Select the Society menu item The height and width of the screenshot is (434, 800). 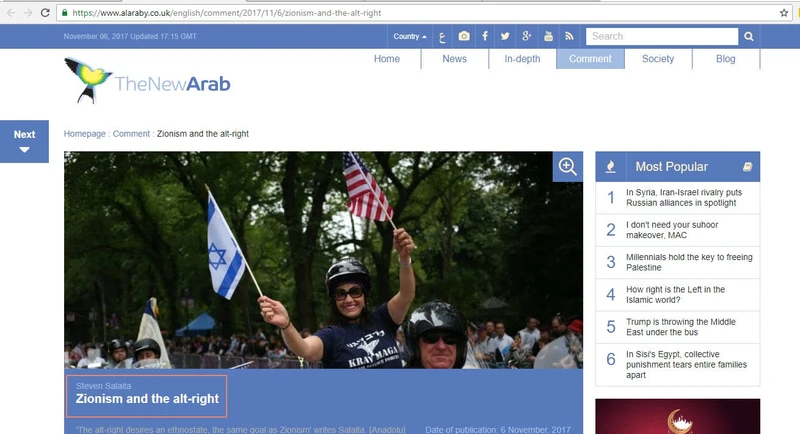(658, 59)
